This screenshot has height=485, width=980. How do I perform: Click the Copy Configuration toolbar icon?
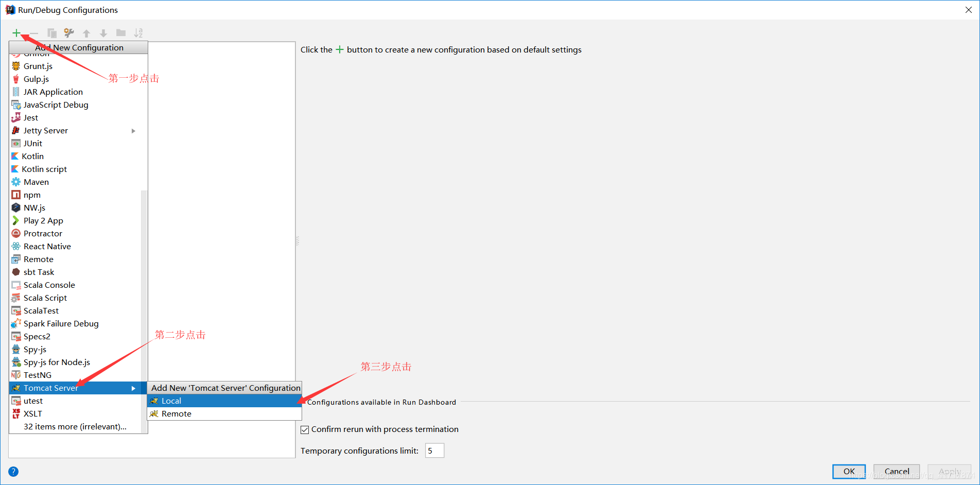(x=52, y=33)
